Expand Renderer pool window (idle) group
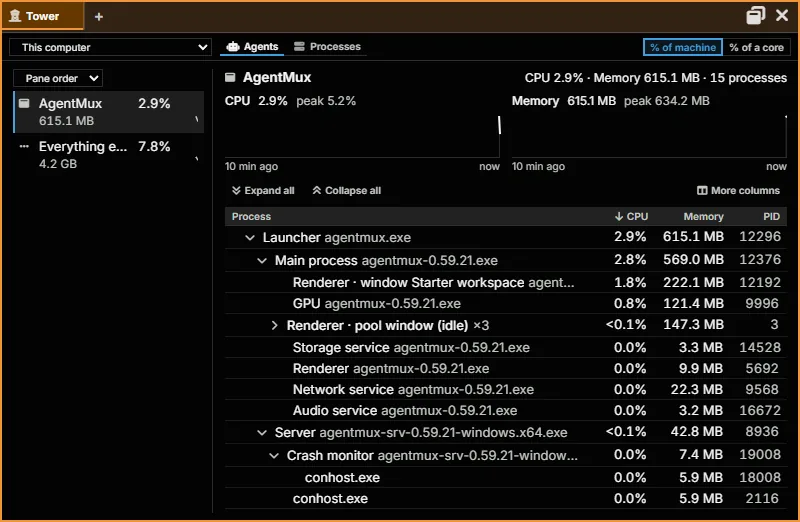The image size is (800, 522). pos(274,326)
